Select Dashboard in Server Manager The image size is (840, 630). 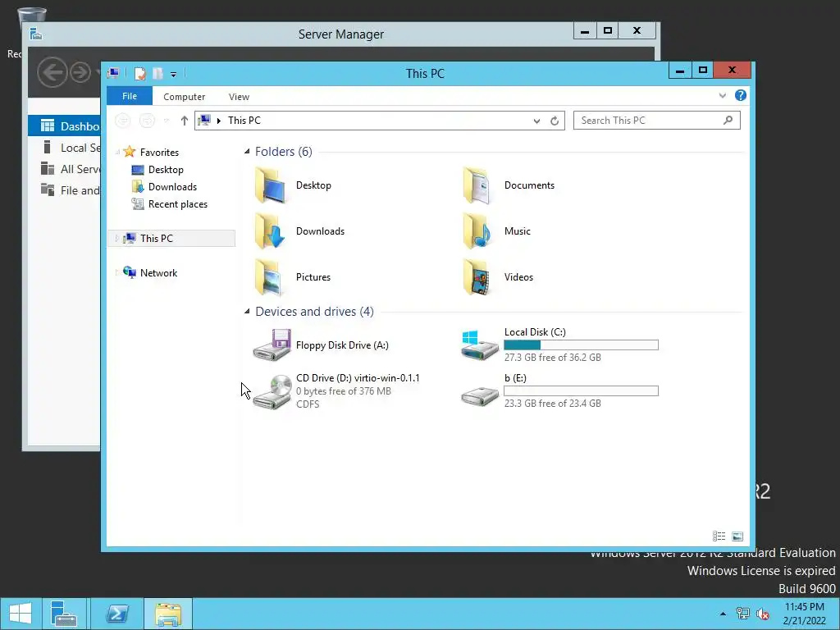[64, 126]
